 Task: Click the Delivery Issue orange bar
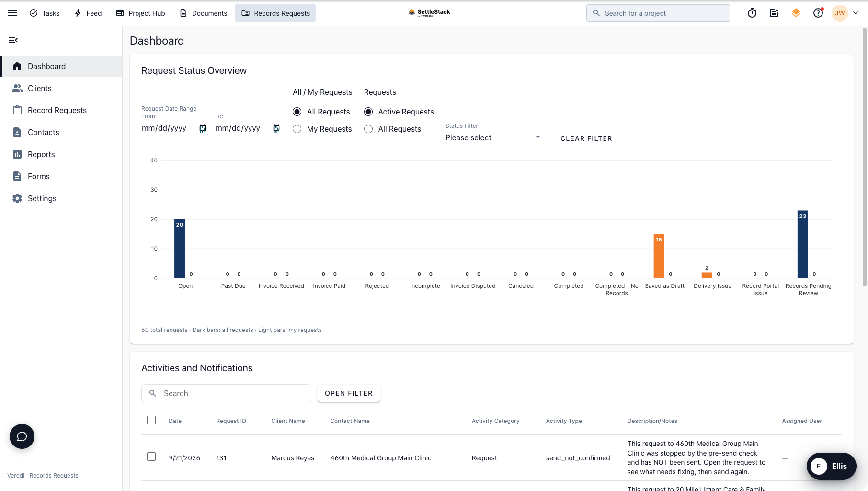coord(707,275)
